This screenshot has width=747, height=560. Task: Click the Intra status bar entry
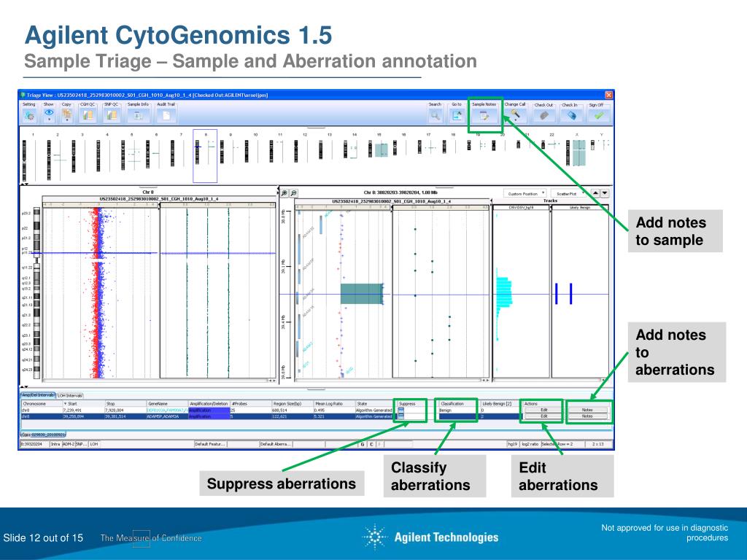click(55, 444)
